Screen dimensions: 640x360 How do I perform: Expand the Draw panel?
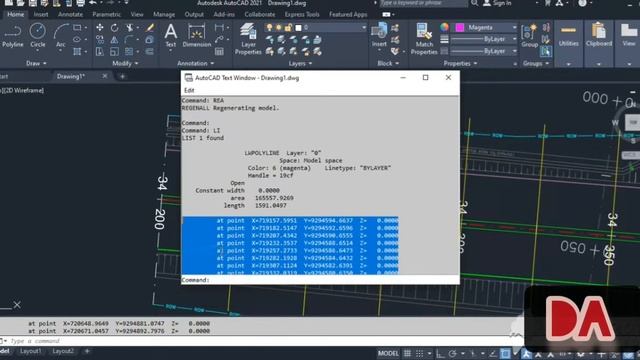[x=36, y=63]
